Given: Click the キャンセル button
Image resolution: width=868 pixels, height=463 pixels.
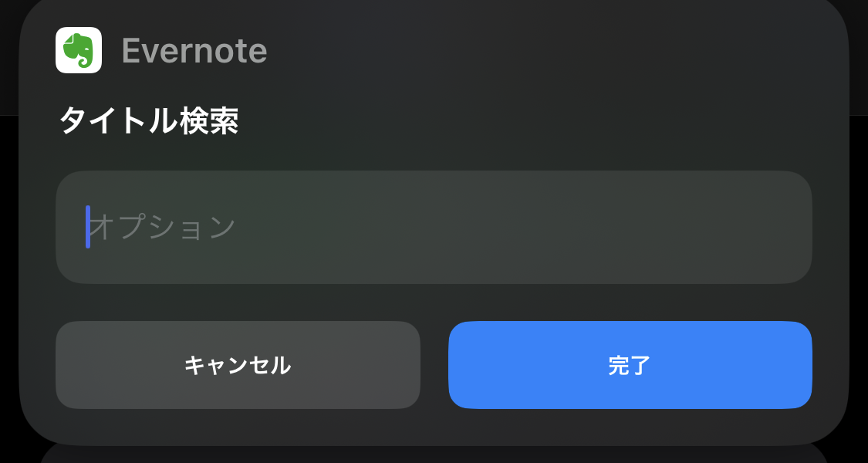Looking at the screenshot, I should [238, 365].
